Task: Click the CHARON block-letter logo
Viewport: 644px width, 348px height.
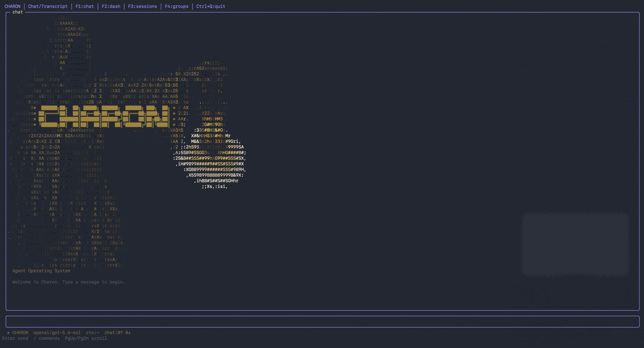Action: tap(104, 116)
